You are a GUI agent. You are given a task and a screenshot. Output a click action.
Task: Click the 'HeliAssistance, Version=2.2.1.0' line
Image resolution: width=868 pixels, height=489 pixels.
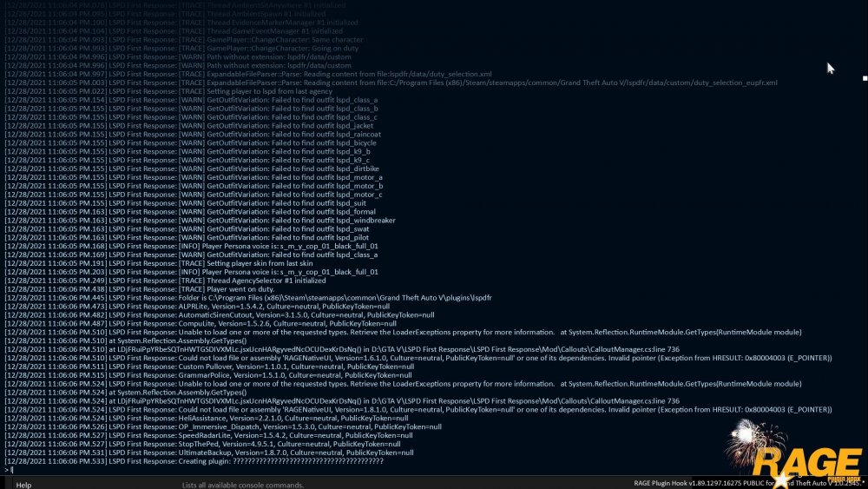point(207,418)
